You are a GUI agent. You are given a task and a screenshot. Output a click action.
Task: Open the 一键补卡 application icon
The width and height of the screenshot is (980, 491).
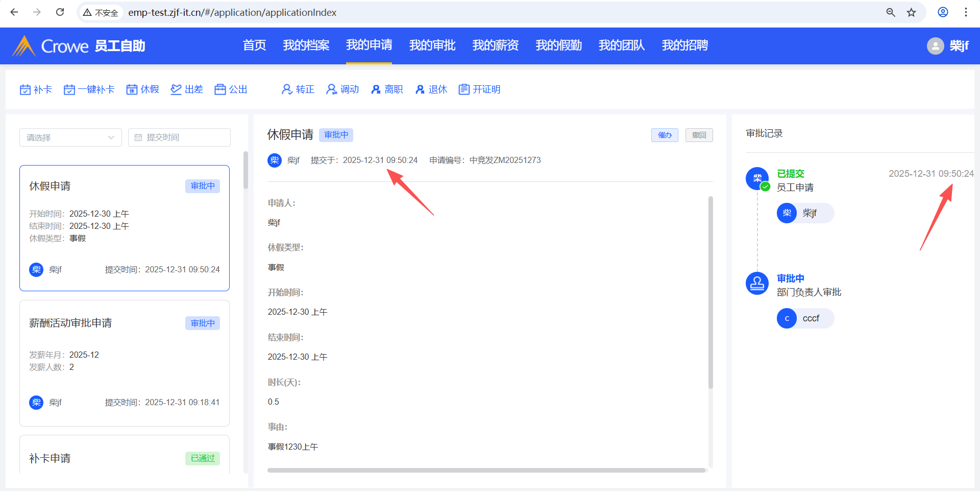point(69,90)
